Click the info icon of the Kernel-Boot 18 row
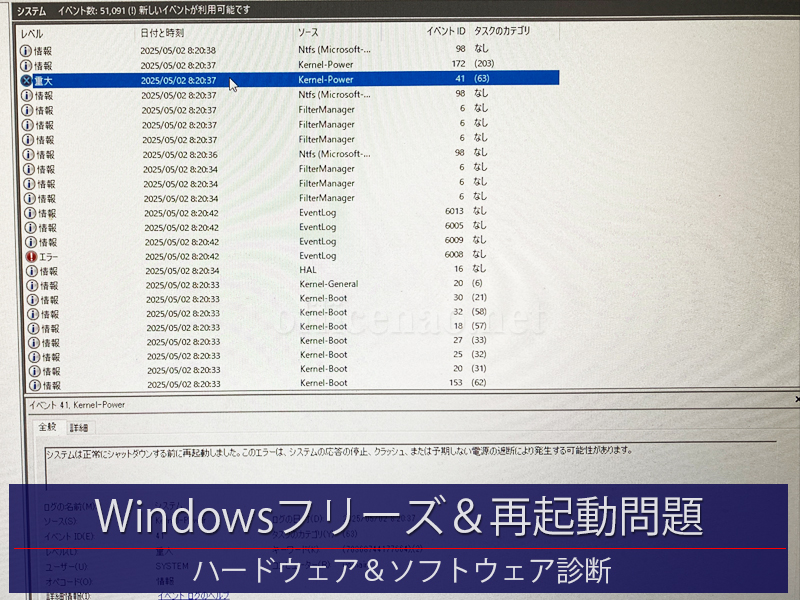The height and width of the screenshot is (600, 800). (34, 328)
